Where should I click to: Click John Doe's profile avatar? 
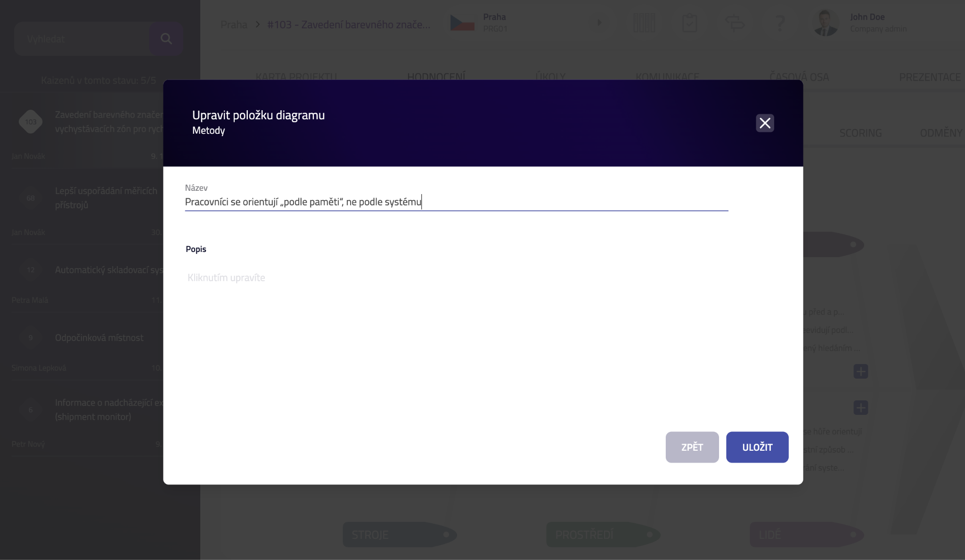(x=825, y=23)
